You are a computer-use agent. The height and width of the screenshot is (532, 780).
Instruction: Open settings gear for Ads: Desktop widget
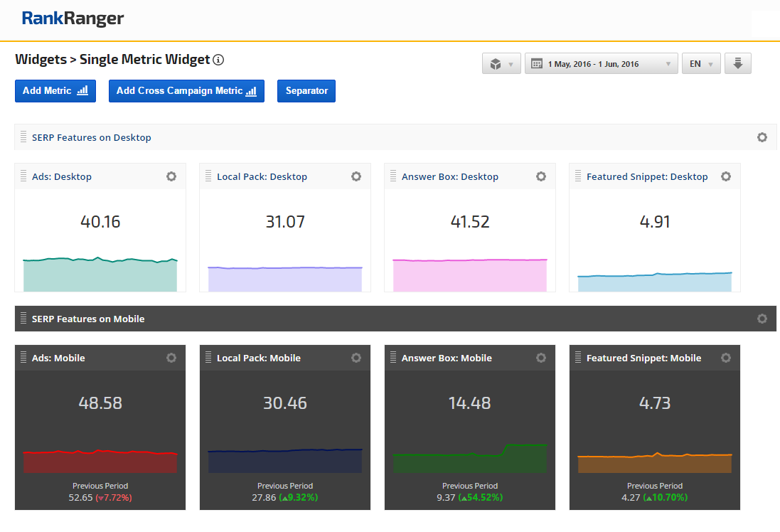pos(171,176)
